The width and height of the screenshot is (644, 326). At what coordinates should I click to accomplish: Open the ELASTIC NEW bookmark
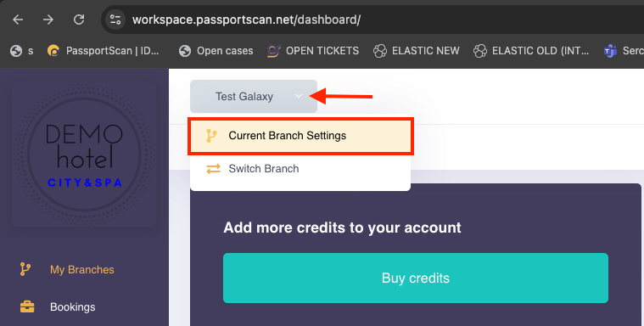[416, 51]
